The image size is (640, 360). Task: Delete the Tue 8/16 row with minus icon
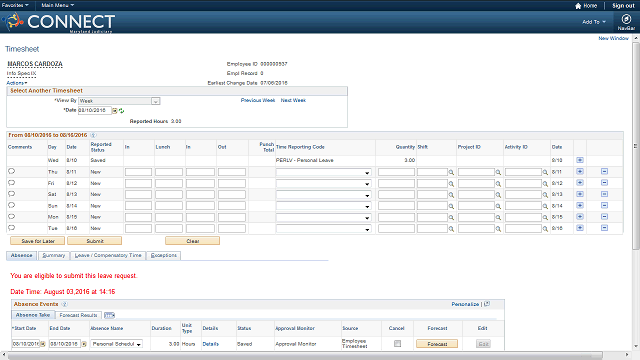pyautogui.click(x=604, y=228)
